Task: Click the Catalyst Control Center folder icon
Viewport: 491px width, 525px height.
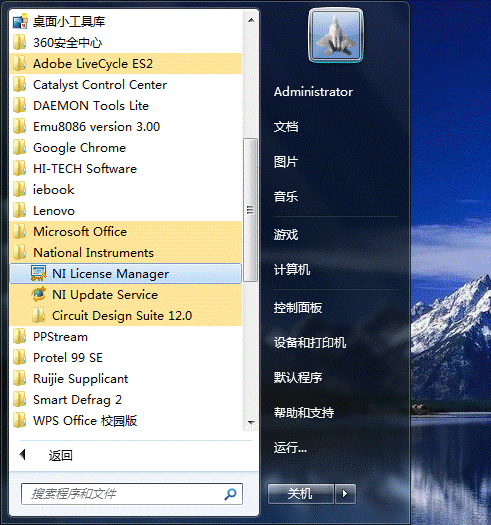Action: point(20,85)
